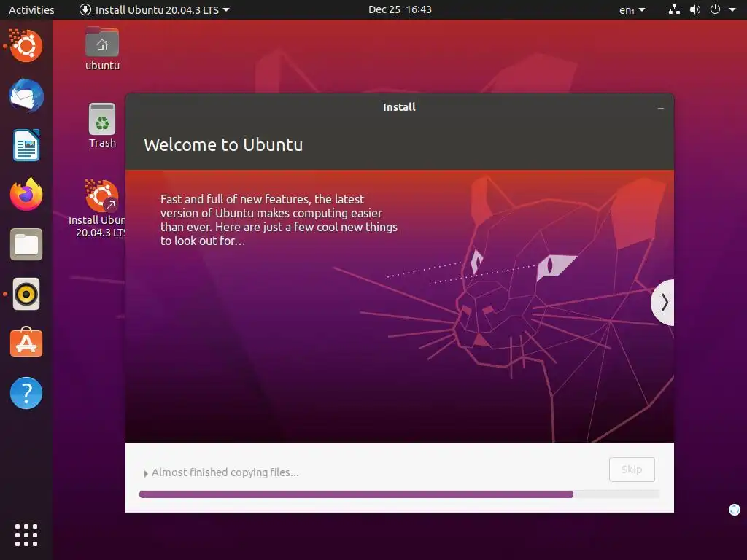This screenshot has width=747, height=560.
Task: Click the round icon at bottom-right of desktop
Action: pyautogui.click(x=735, y=510)
